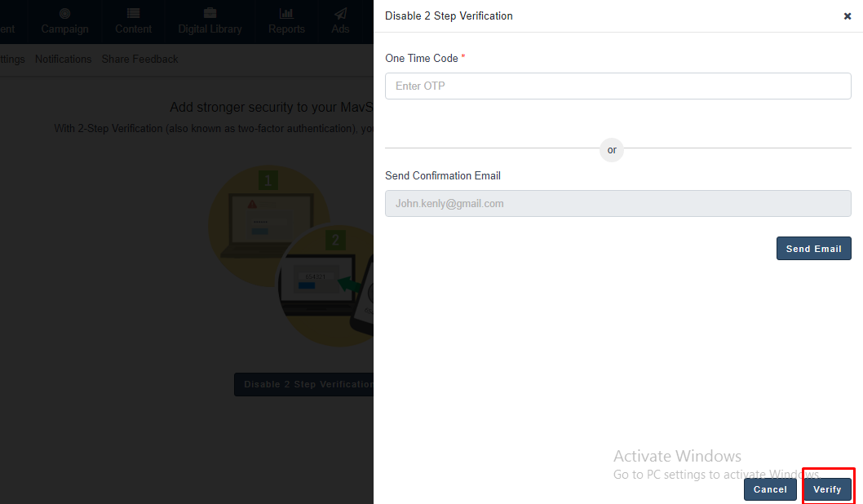The width and height of the screenshot is (863, 504).
Task: Open the Campaign icon in top navigation
Action: tap(64, 14)
